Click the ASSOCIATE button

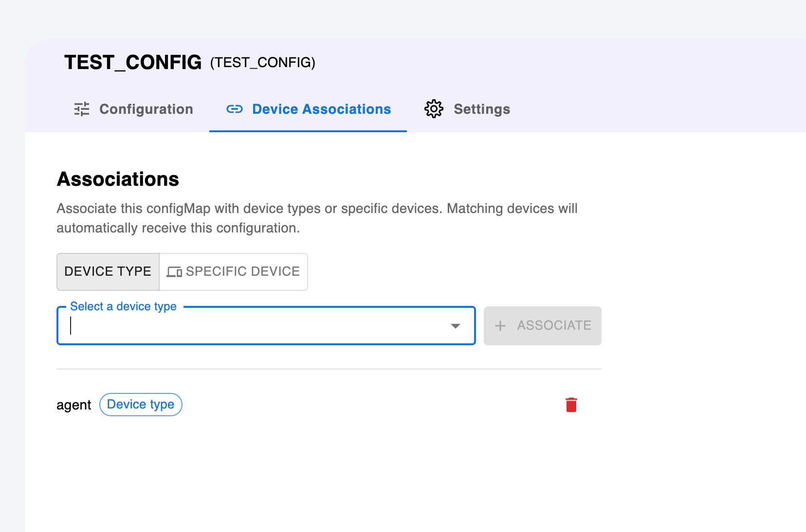point(543,325)
